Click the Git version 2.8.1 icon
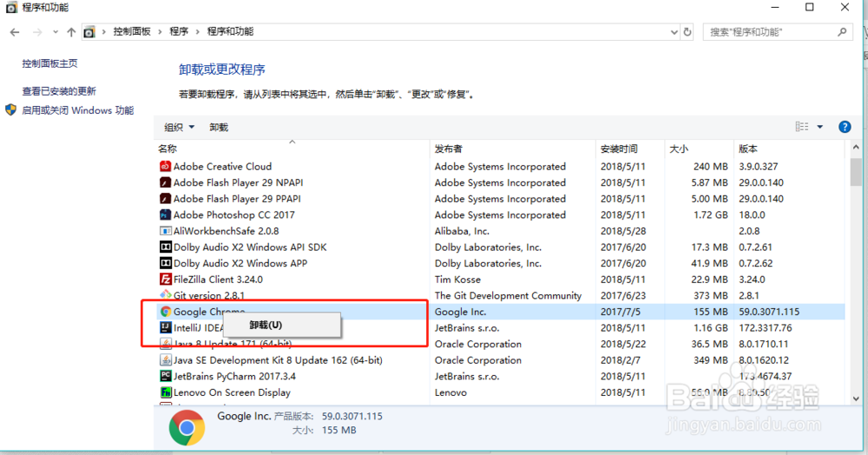This screenshot has height=455, width=868. pyautogui.click(x=165, y=293)
